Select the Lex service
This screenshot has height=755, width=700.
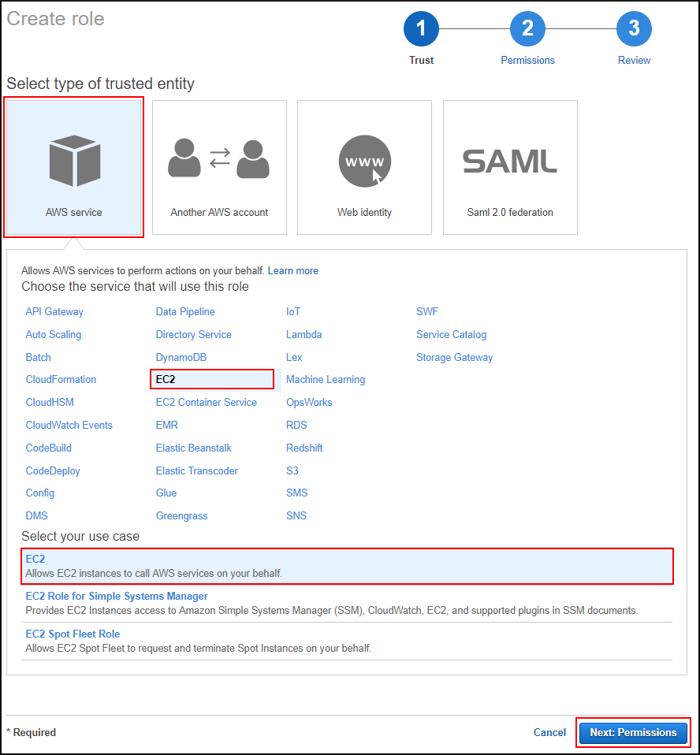point(294,357)
